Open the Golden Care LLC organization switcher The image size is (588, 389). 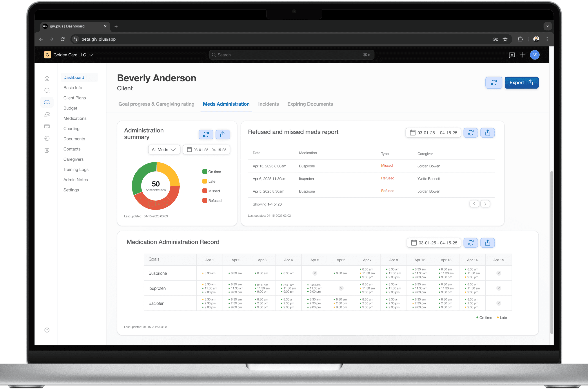coord(69,55)
